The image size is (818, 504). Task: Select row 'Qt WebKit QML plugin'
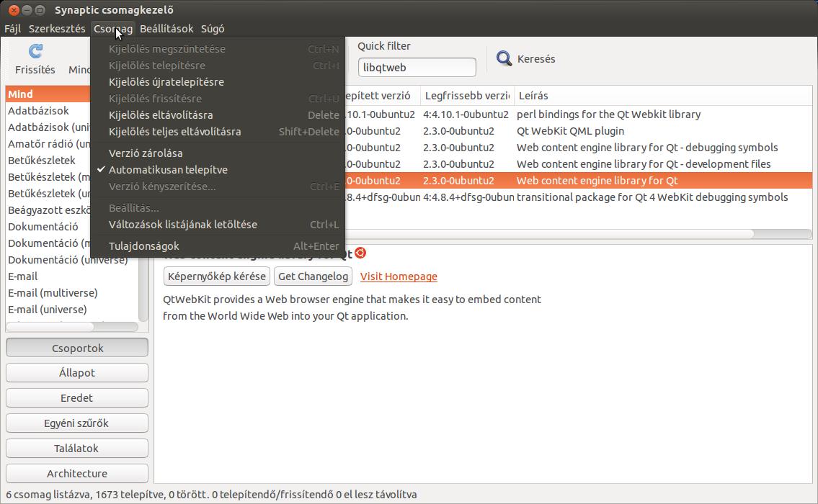click(579, 131)
